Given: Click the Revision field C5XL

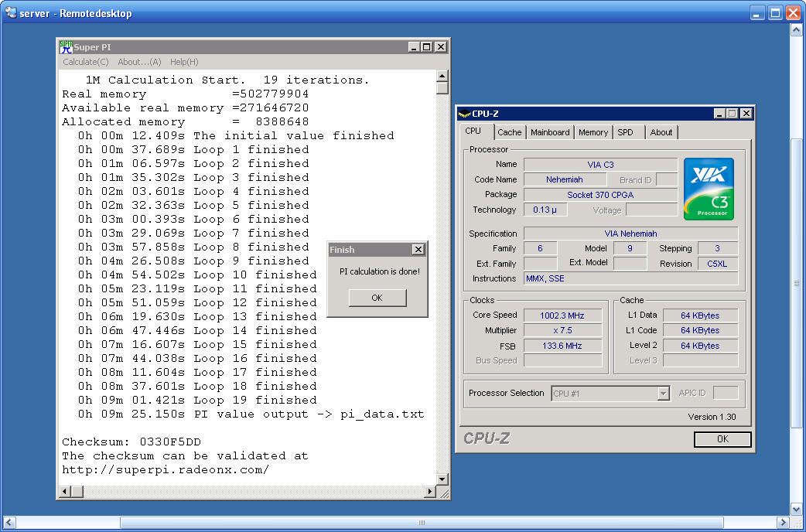Looking at the screenshot, I should point(717,264).
